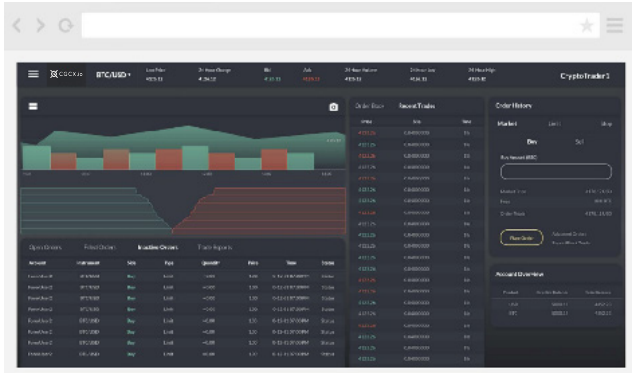Select the Sell side toggle
Screen dimensions: 633x373
point(579,142)
